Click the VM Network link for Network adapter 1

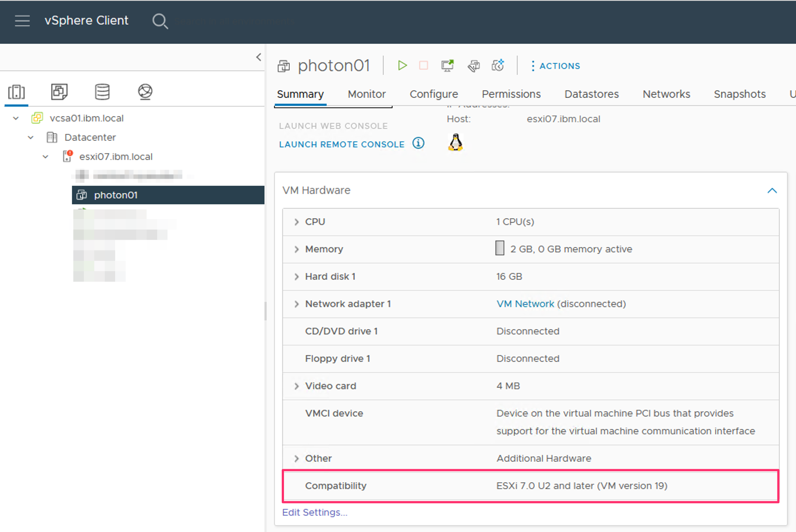(525, 304)
